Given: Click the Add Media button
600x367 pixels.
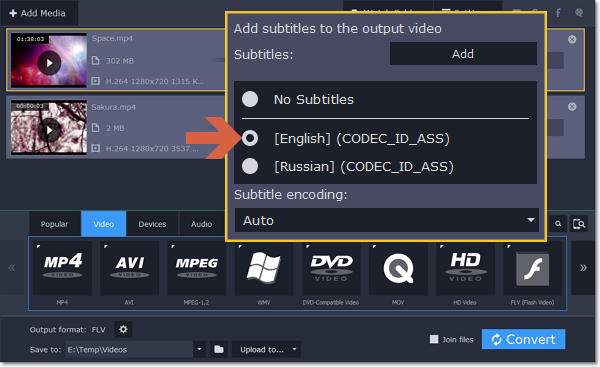Looking at the screenshot, I should point(38,13).
